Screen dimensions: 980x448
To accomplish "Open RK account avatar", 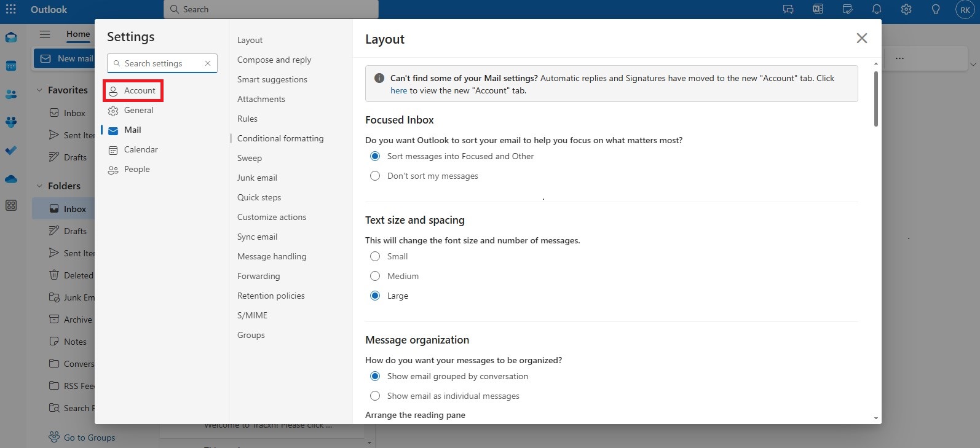I will 965,9.
